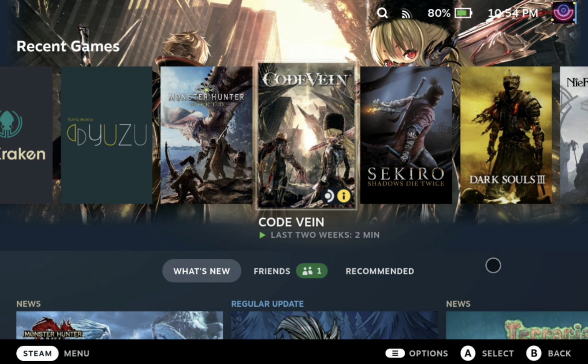Switch to the What's New tab

click(x=202, y=271)
